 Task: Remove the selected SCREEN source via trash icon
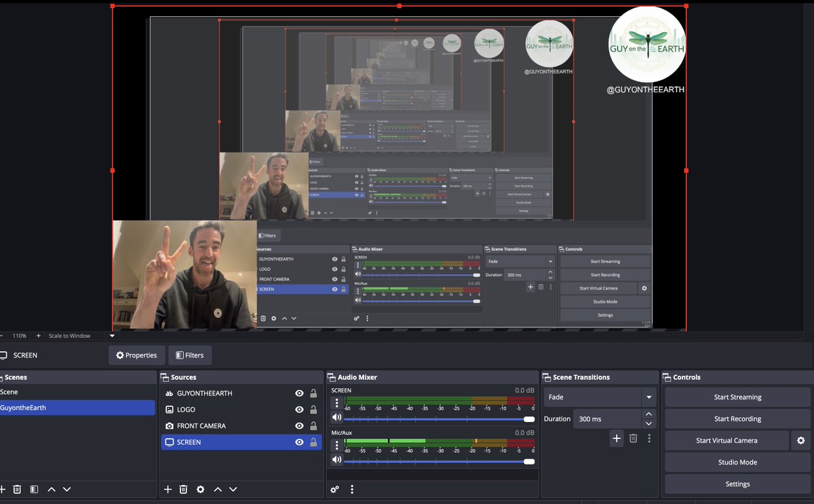184,489
